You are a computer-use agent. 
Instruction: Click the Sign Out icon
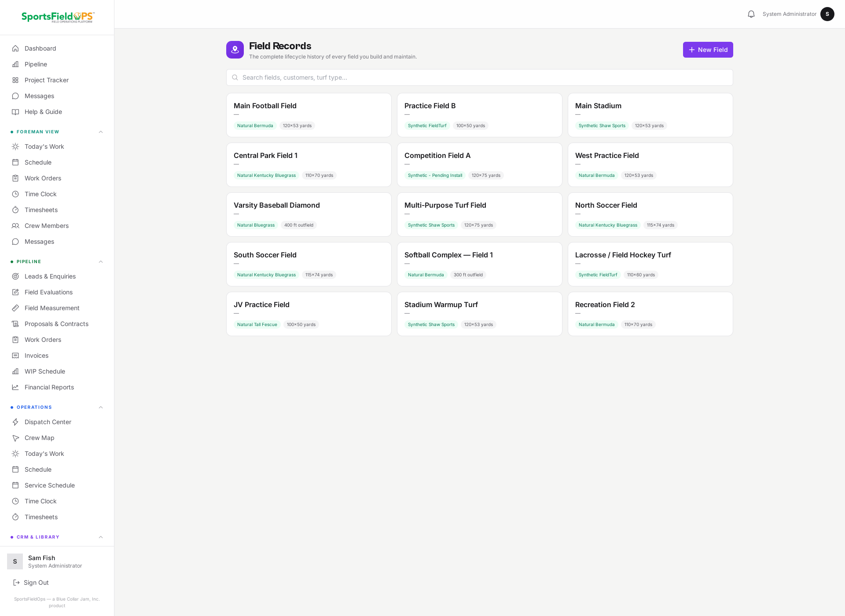point(16,583)
